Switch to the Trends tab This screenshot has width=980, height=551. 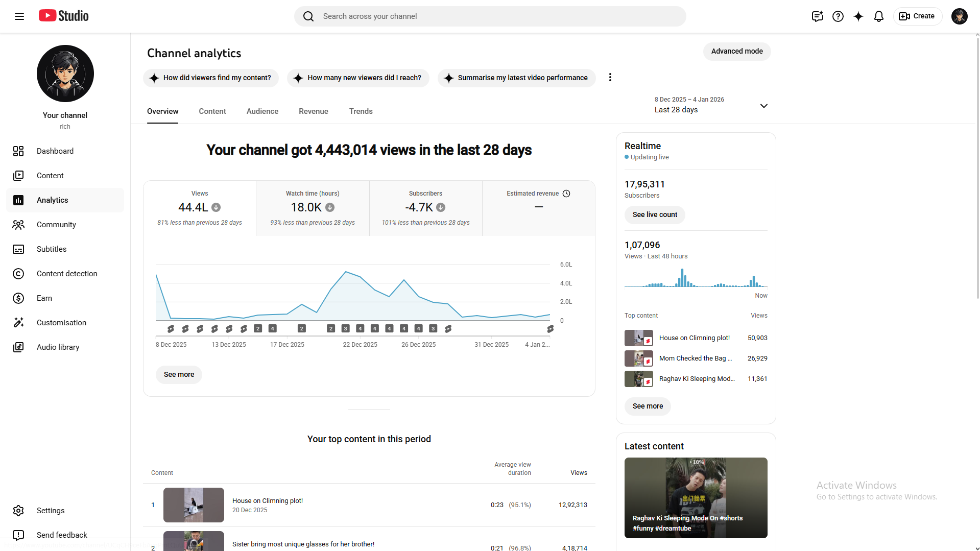pyautogui.click(x=361, y=111)
